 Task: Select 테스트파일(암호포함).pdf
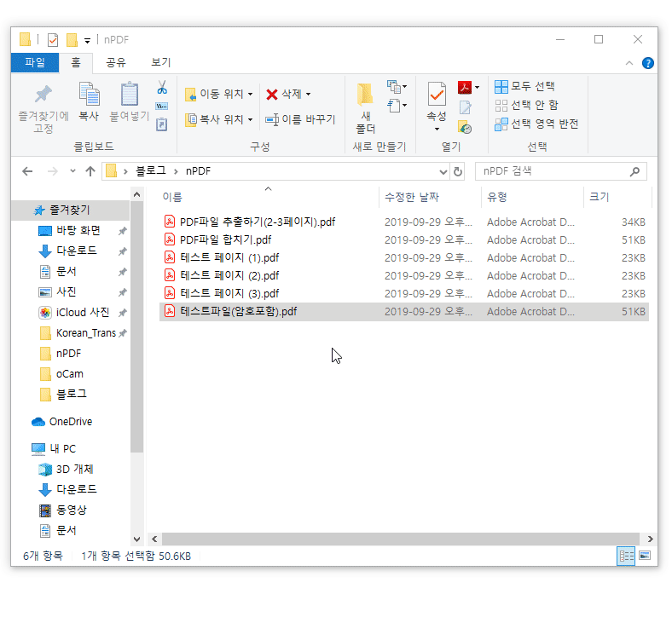point(403,312)
